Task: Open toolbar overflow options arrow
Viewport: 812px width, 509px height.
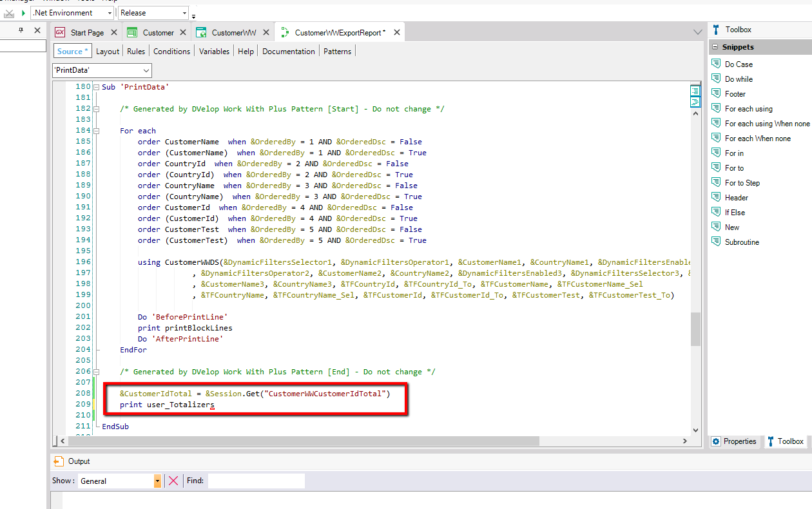Action: [x=194, y=15]
